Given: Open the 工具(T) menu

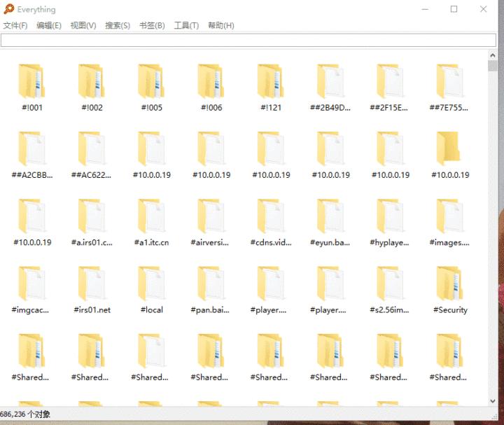Looking at the screenshot, I should 186,25.
